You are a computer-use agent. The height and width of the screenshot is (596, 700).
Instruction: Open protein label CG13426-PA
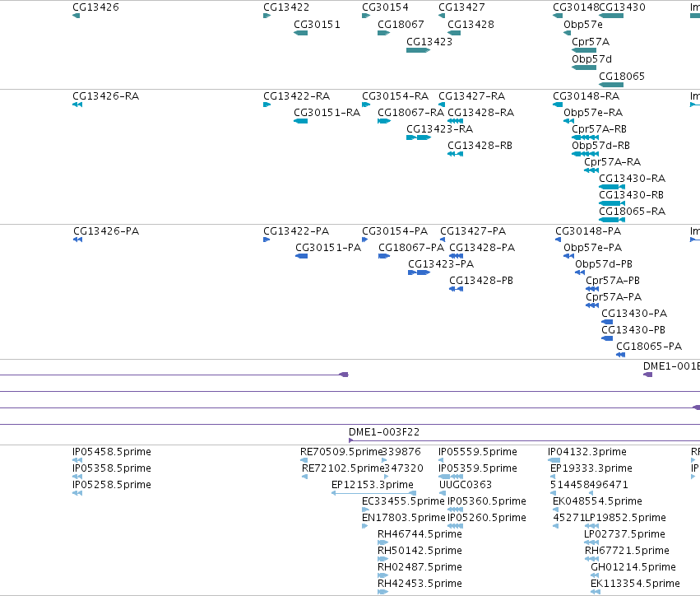[106, 231]
